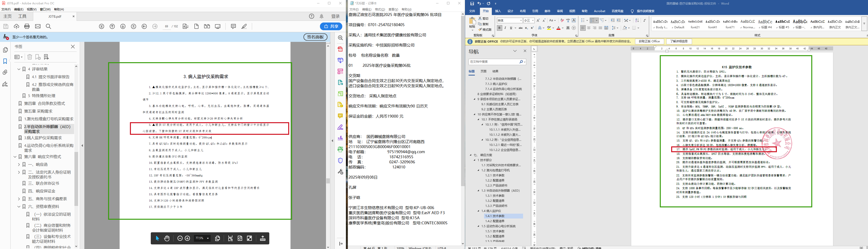Collapse the '第六章 响应文件格式' bookmark
The width and height of the screenshot is (868, 249).
[x=15, y=157]
